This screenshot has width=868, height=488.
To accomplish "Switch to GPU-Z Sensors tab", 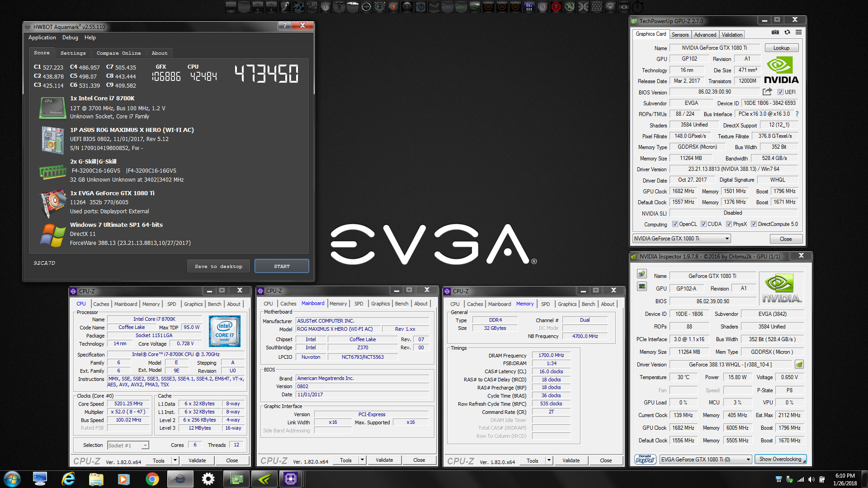I will click(x=680, y=35).
